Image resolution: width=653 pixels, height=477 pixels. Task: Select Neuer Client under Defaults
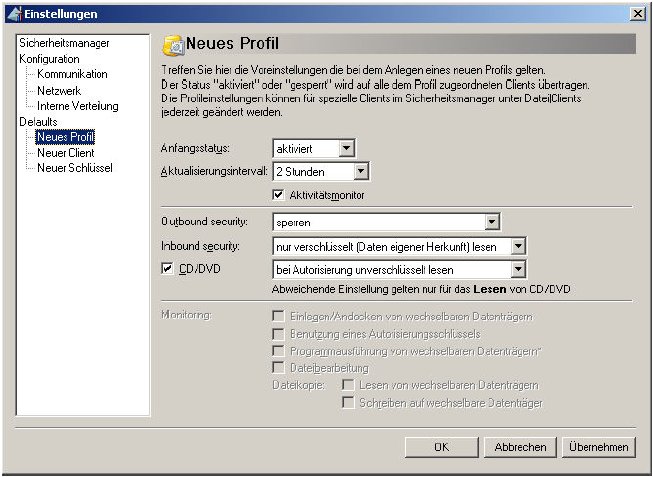(66, 153)
